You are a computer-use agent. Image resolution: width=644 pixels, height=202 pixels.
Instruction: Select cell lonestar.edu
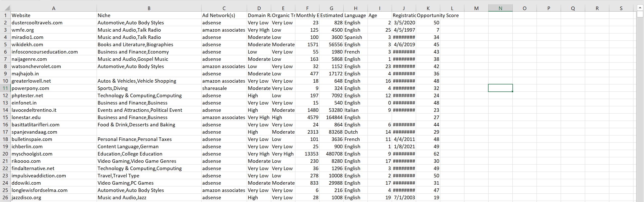pos(54,117)
